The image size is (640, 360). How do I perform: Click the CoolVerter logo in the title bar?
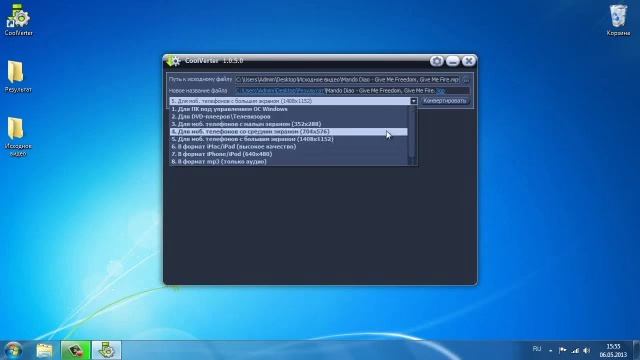(173, 61)
